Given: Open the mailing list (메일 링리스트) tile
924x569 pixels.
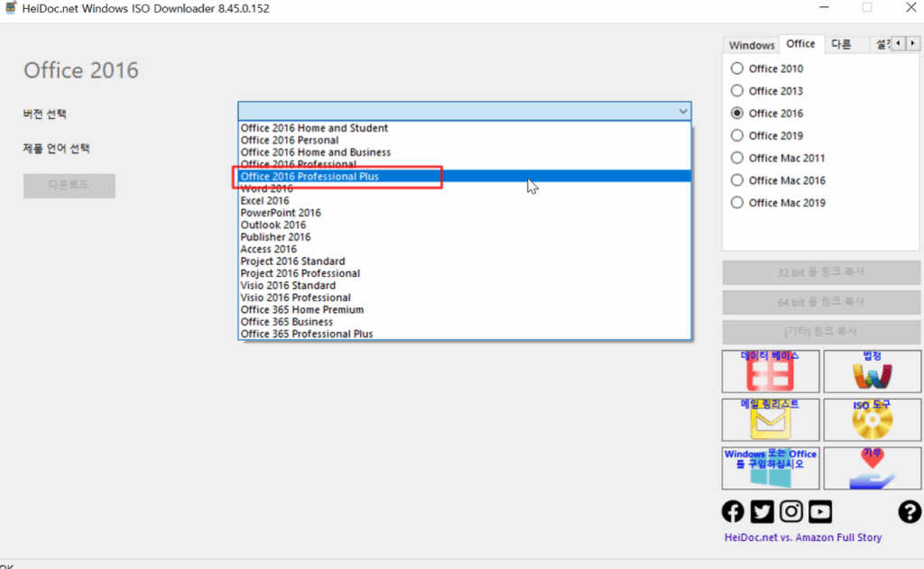Looking at the screenshot, I should click(x=771, y=419).
